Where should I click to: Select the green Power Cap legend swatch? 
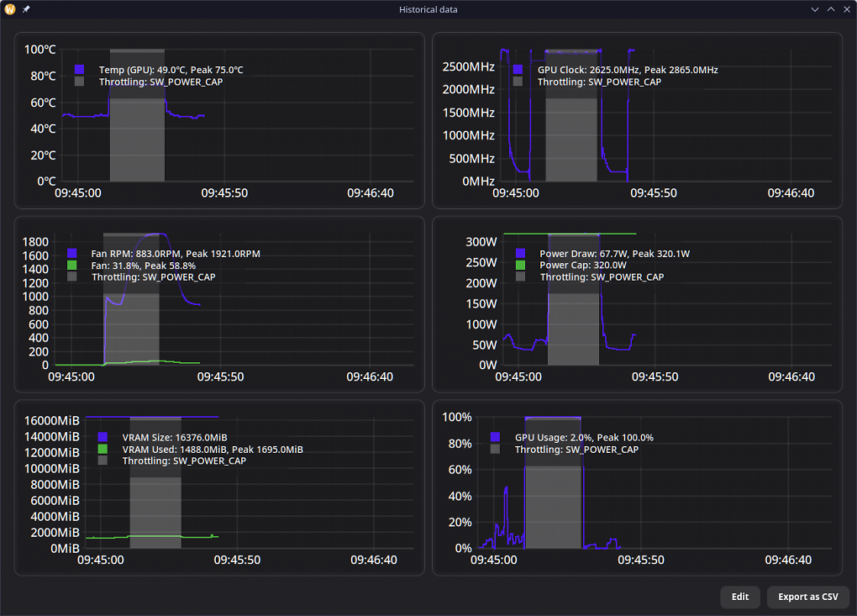pos(520,265)
